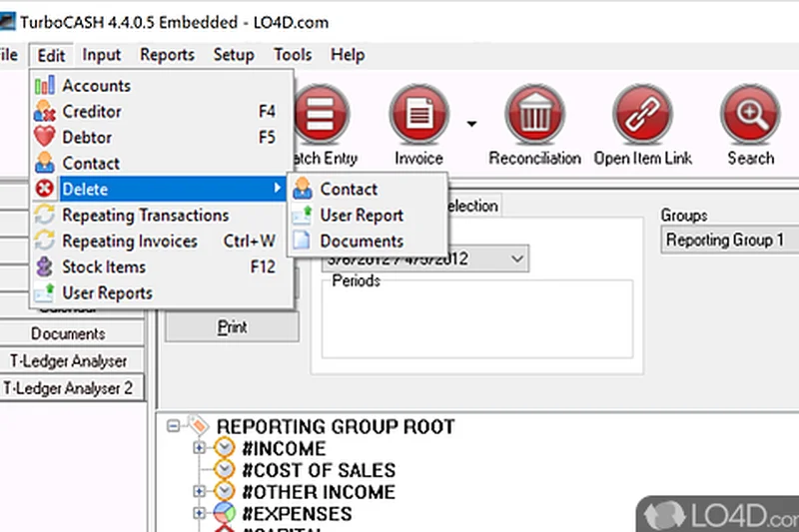Click Repeating Invoices menu entry
The image size is (799, 532).
(x=130, y=242)
